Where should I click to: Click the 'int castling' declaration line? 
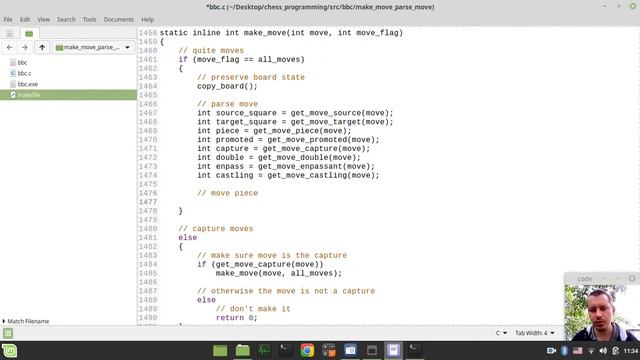(x=288, y=175)
